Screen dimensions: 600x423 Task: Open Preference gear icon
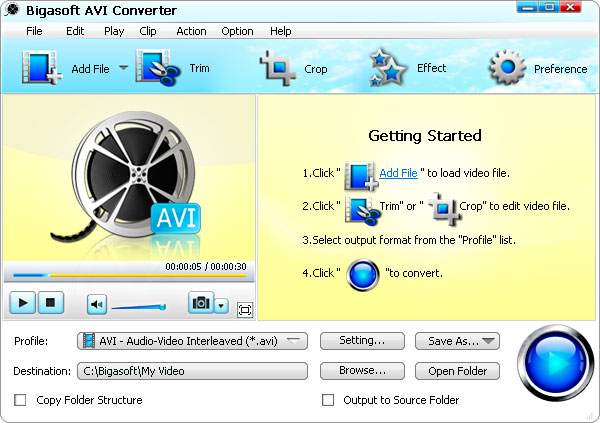point(507,67)
